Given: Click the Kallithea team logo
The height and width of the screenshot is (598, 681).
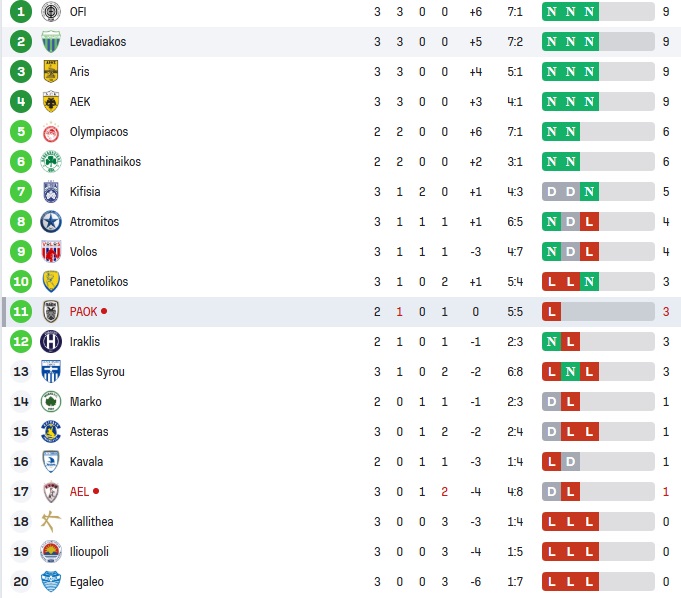Looking at the screenshot, I should pyautogui.click(x=51, y=522).
